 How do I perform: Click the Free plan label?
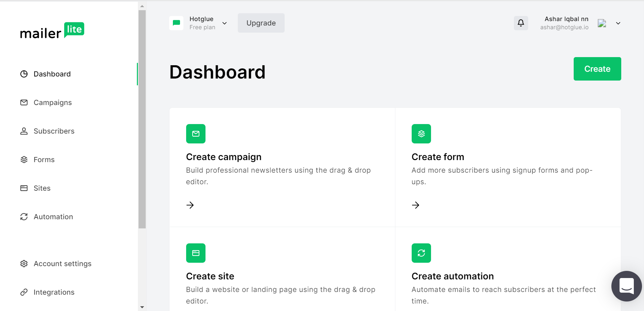(x=202, y=27)
